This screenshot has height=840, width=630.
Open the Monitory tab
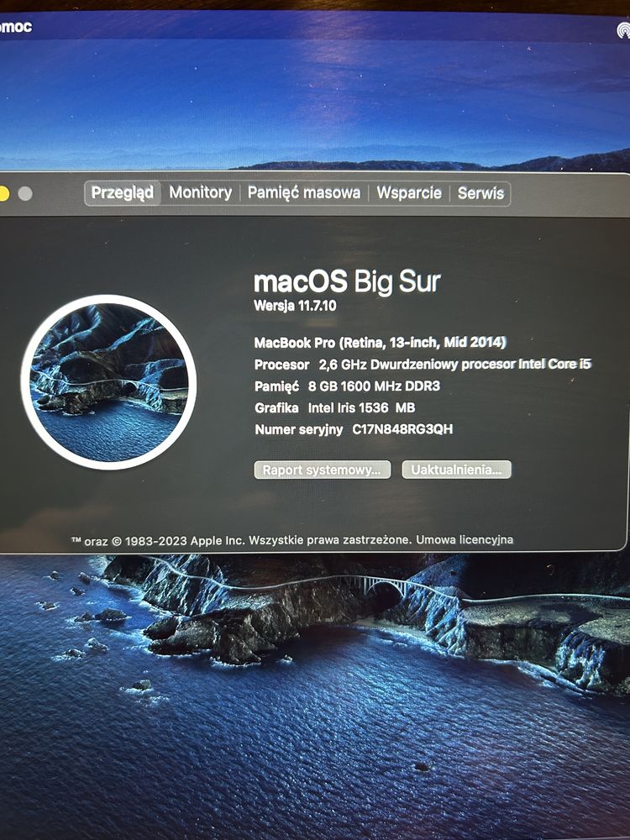click(201, 193)
